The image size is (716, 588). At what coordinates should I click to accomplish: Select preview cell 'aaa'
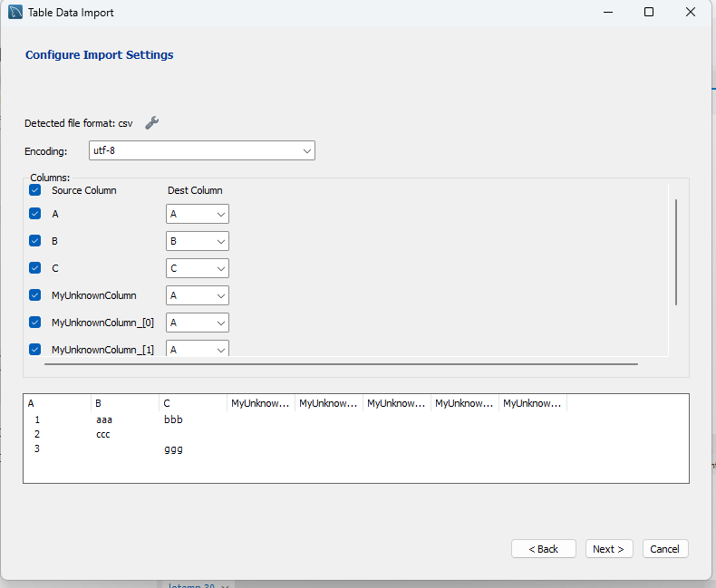click(104, 419)
